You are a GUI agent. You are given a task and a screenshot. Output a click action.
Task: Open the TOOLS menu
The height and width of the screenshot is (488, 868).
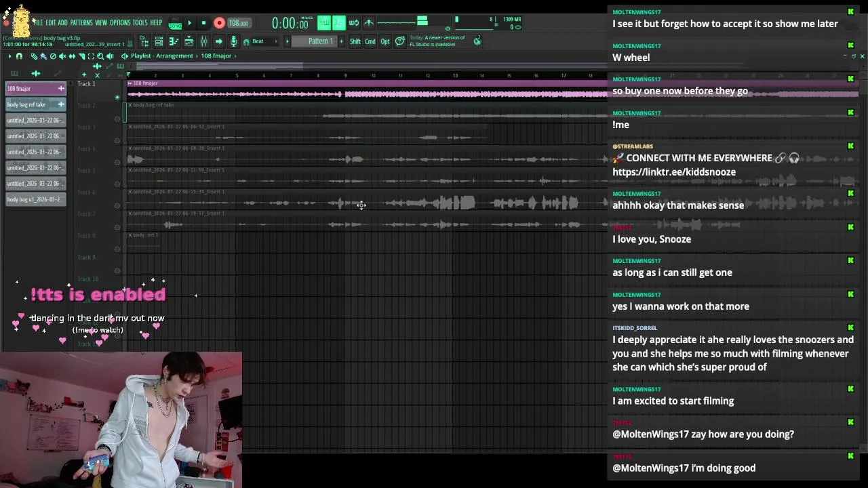[140, 22]
